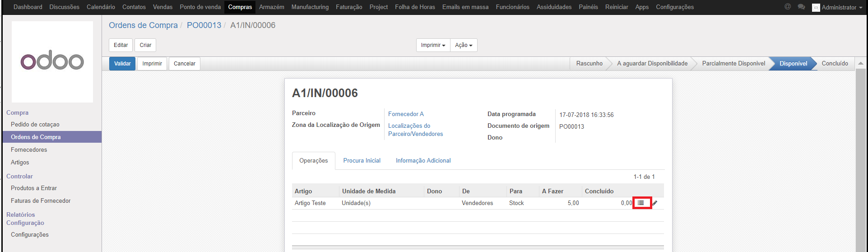Viewport: 868px width, 252px height.
Task: Click the Editar button
Action: 121,45
